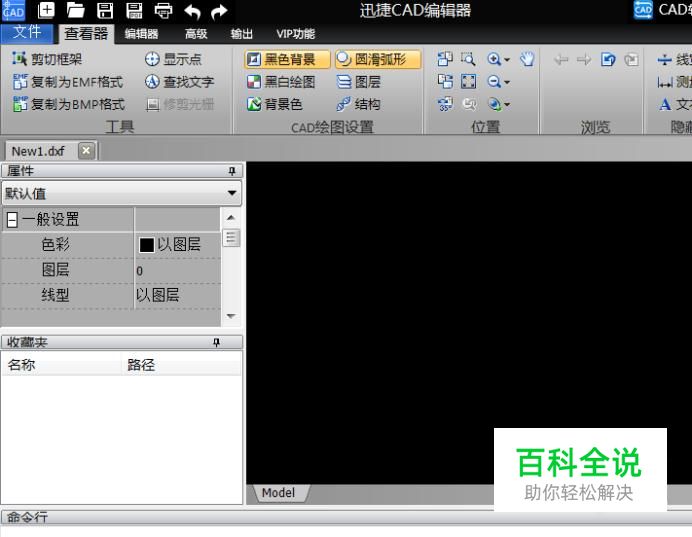Viewport: 692px width, 537px height.
Task: Select the pan hand tool
Action: tap(527, 59)
